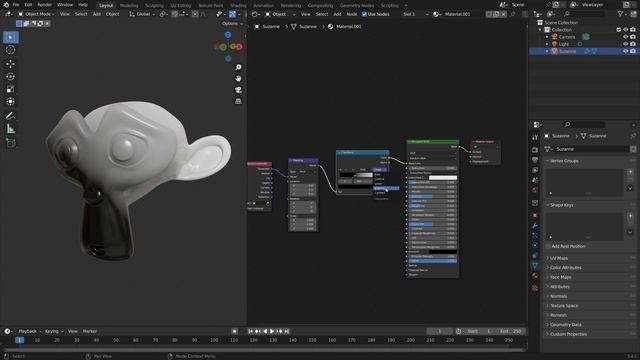Open the File menu

16,5
